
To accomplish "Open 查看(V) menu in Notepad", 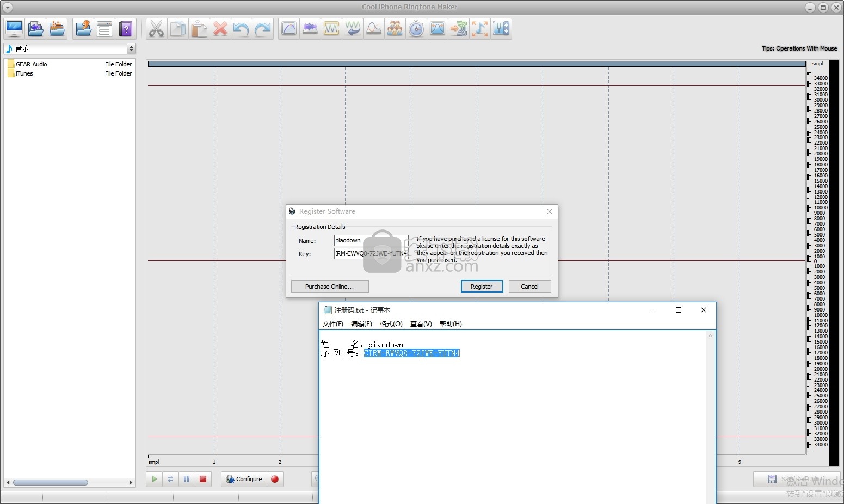I will 421,324.
